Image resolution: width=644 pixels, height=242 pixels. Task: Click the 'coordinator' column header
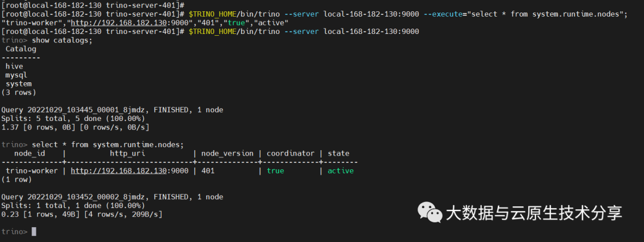(x=290, y=153)
